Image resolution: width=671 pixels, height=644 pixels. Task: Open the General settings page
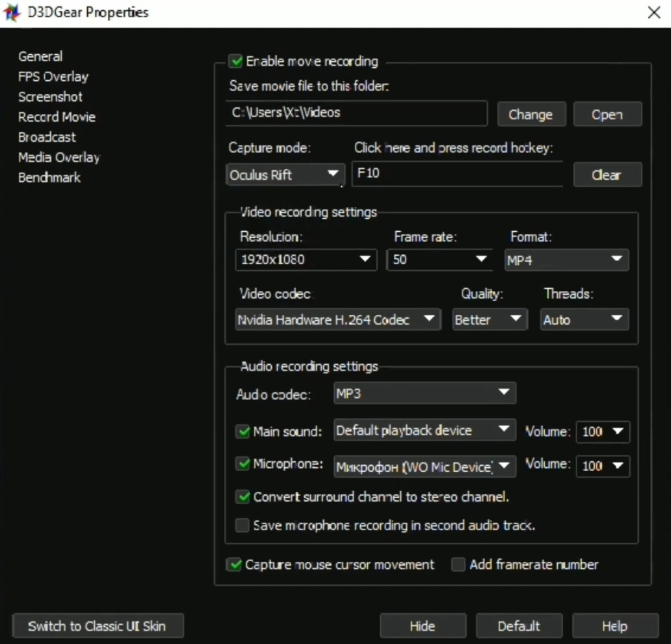pyautogui.click(x=40, y=56)
